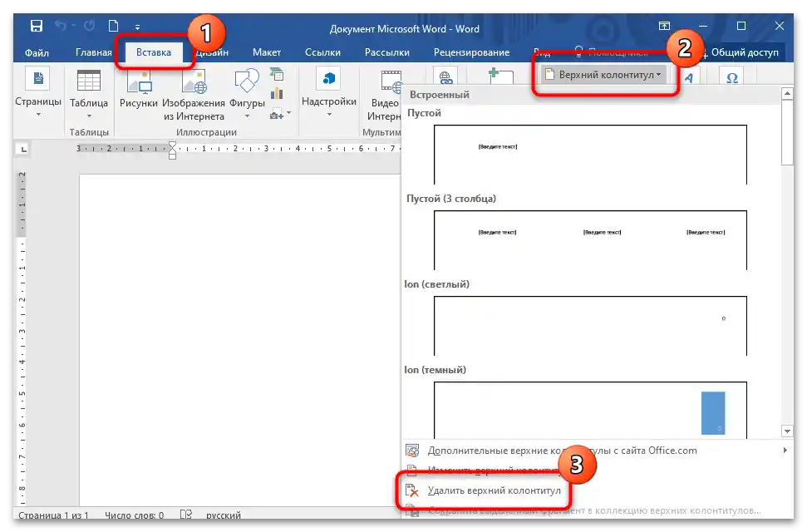Insert a table via Таблица icon

89,93
